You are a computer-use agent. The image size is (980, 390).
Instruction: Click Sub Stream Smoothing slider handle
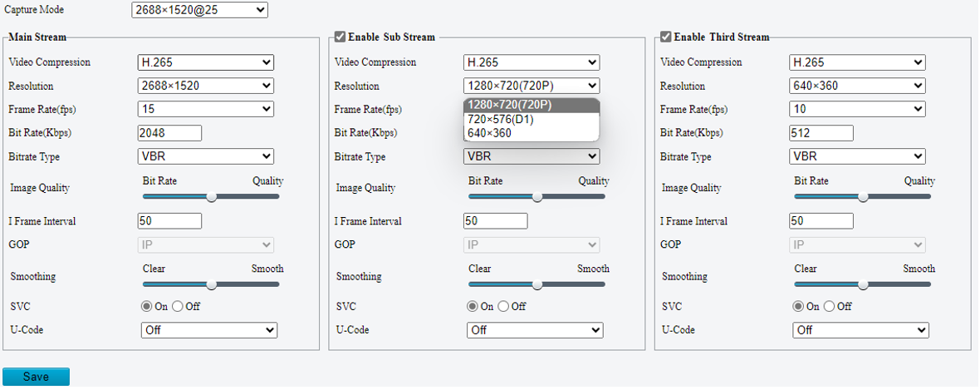point(537,284)
